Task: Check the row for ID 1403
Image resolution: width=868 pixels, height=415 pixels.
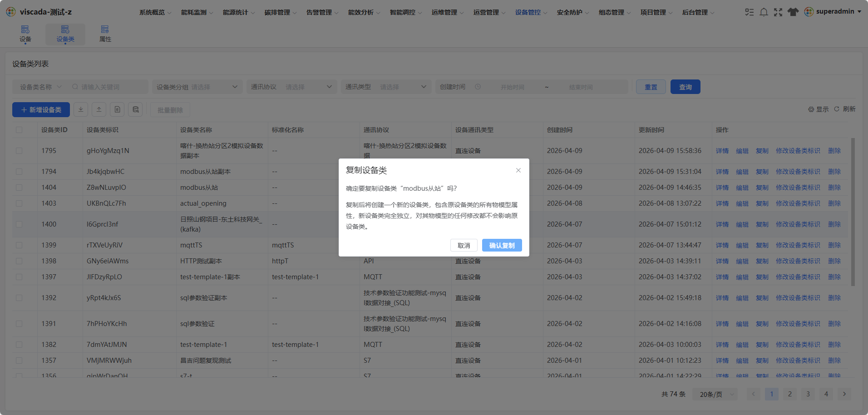Action: 19,203
